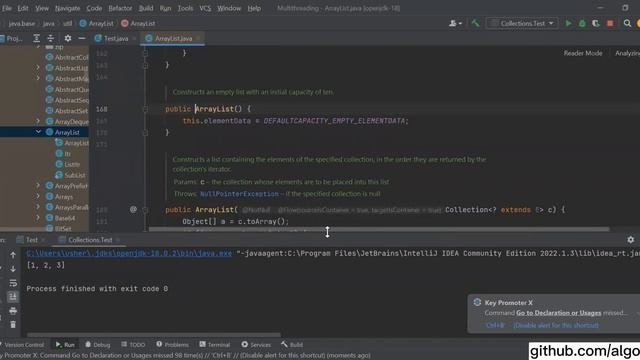640x360 pixels.
Task: Expand all in Project panel toolbar
Action: click(36, 38)
